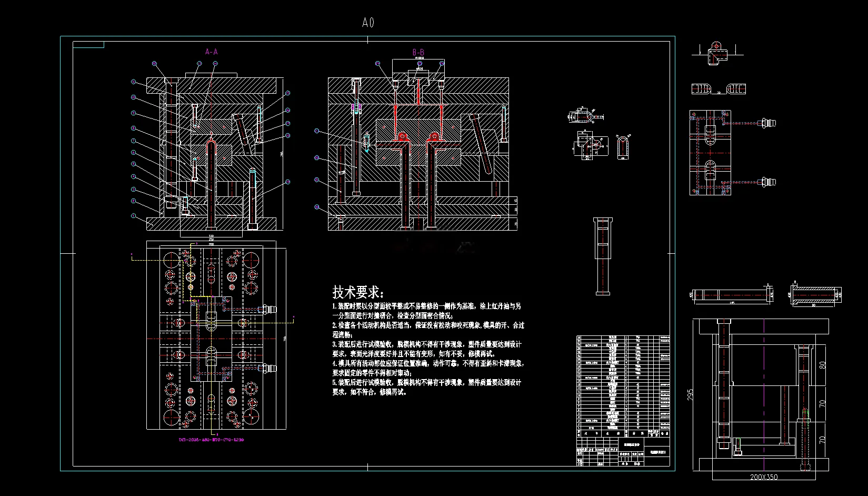Select technical requirement starting "2.检查各个活动机构"
This screenshot has width=868, height=496.
coord(428,330)
